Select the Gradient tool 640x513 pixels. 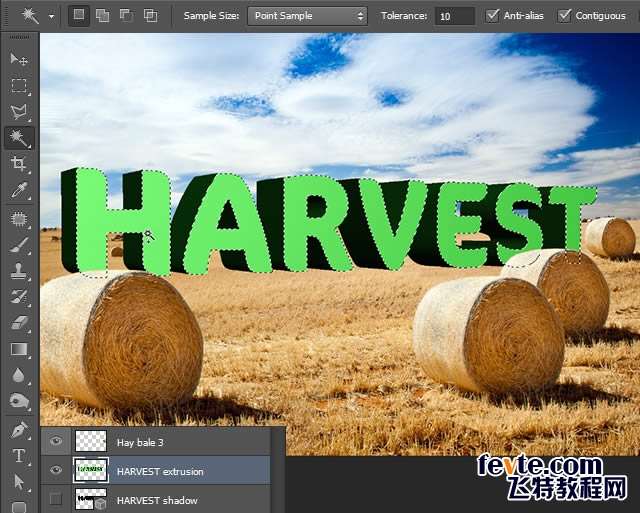(x=19, y=349)
